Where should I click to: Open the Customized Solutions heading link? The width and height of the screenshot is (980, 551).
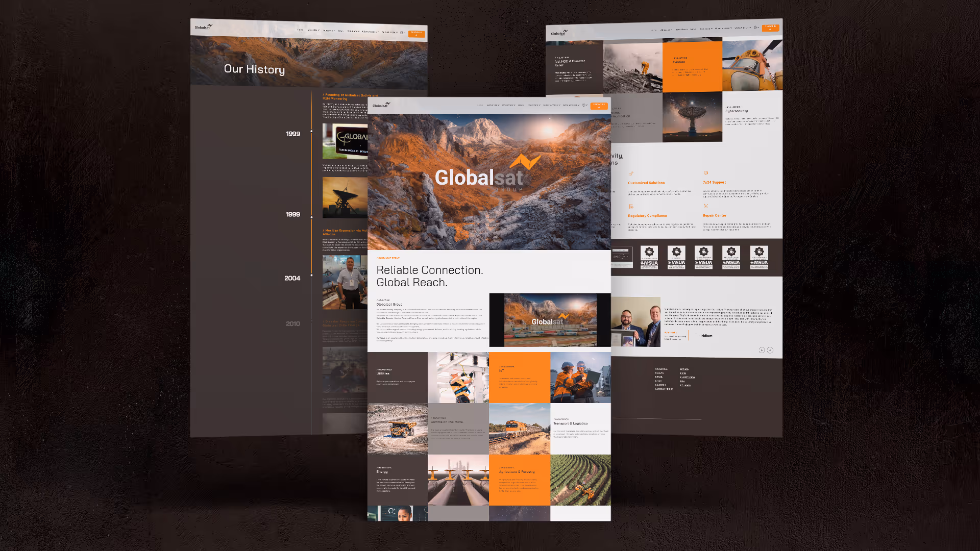[646, 183]
